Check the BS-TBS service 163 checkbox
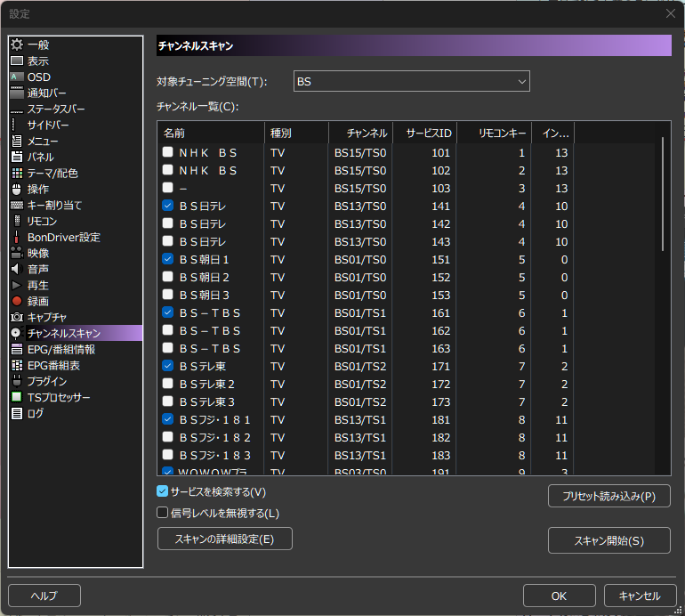This screenshot has height=616, width=685. tap(168, 348)
